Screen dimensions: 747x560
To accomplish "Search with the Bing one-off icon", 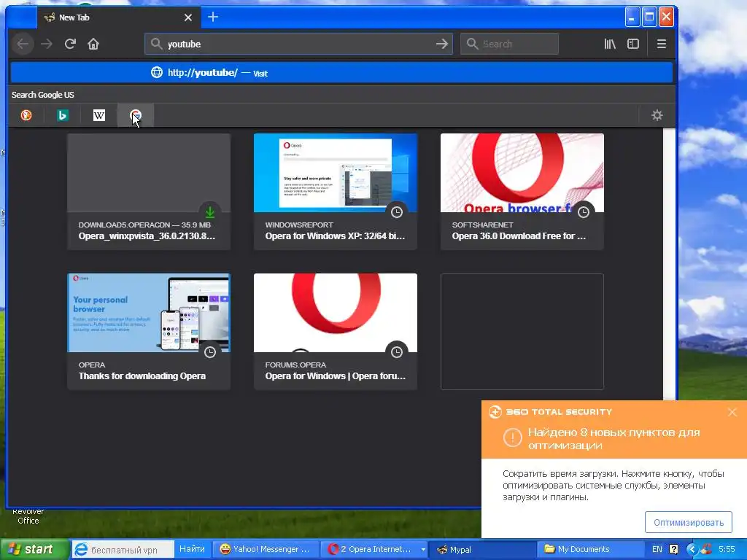I will point(63,115).
